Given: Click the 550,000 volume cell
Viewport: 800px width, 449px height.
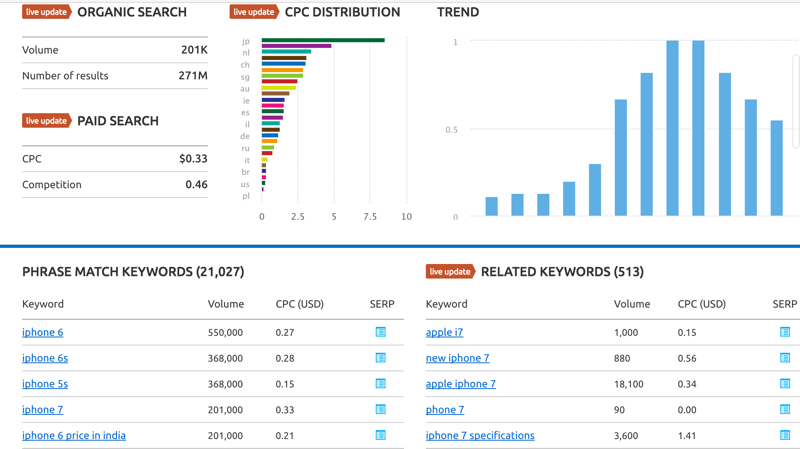Looking at the screenshot, I should pyautogui.click(x=225, y=333).
